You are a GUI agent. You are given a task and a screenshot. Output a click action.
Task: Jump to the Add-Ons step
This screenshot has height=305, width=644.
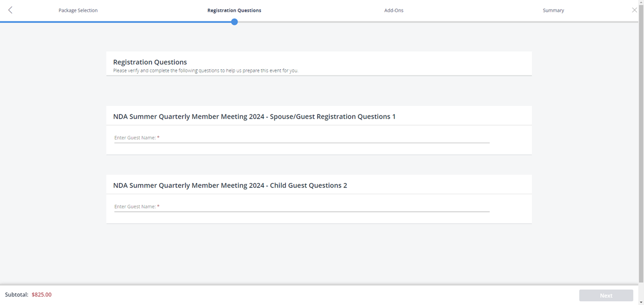394,11
